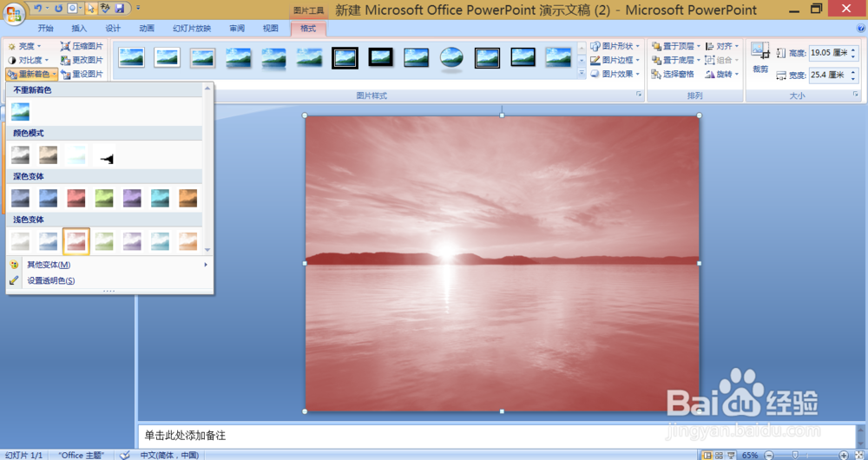Open the 图片样式 dialog launcher
Screen dimensions: 868x460
coord(640,95)
